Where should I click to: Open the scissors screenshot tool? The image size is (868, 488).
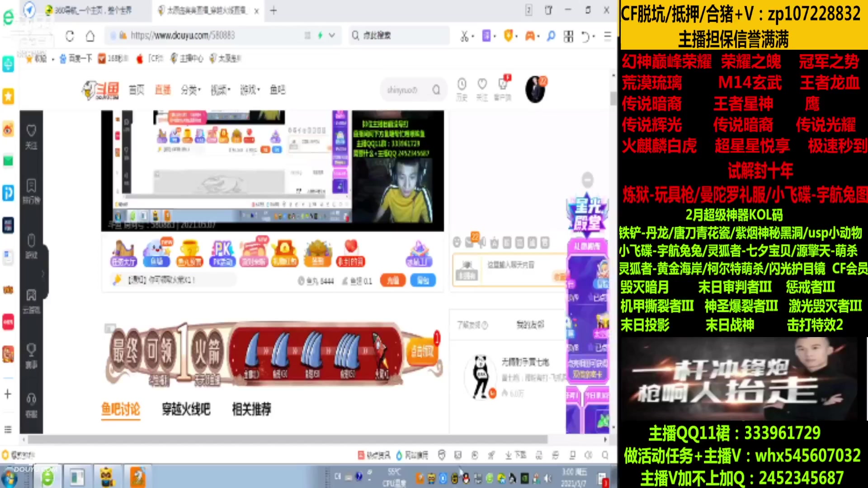[464, 36]
